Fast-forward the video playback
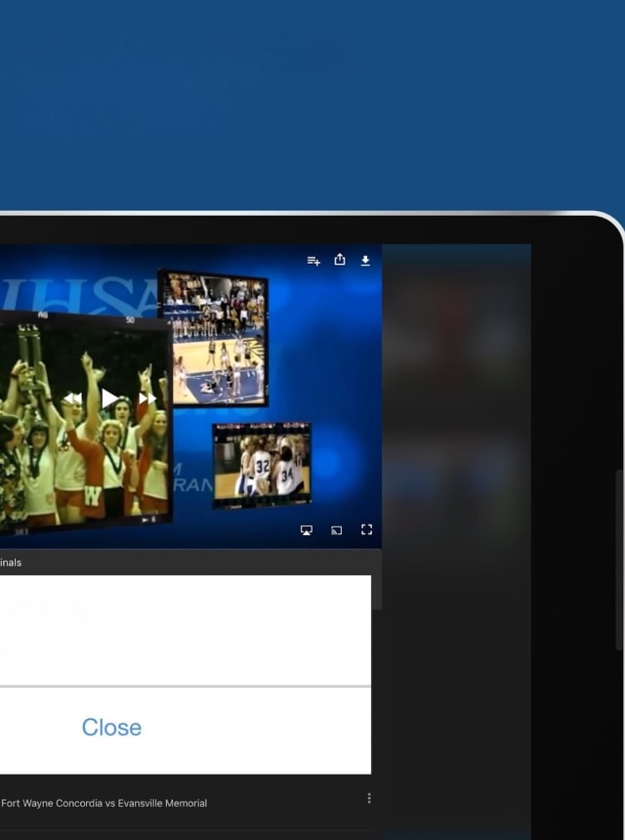Image resolution: width=625 pixels, height=840 pixels. (147, 399)
